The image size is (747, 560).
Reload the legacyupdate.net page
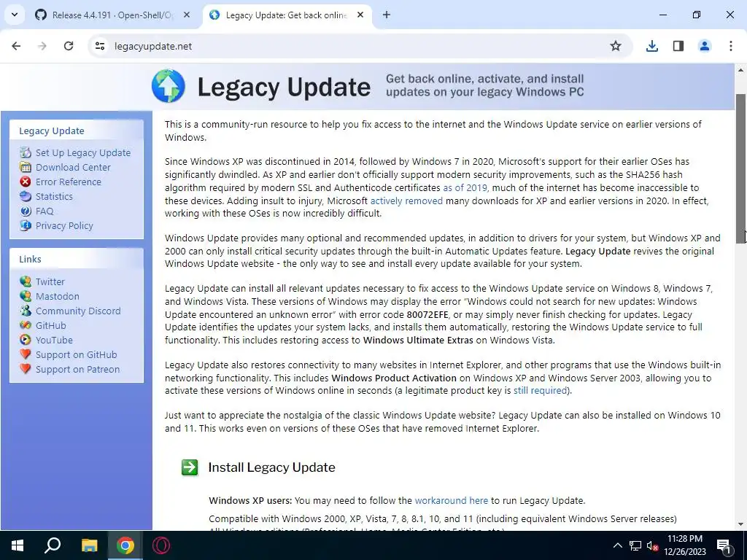click(69, 46)
